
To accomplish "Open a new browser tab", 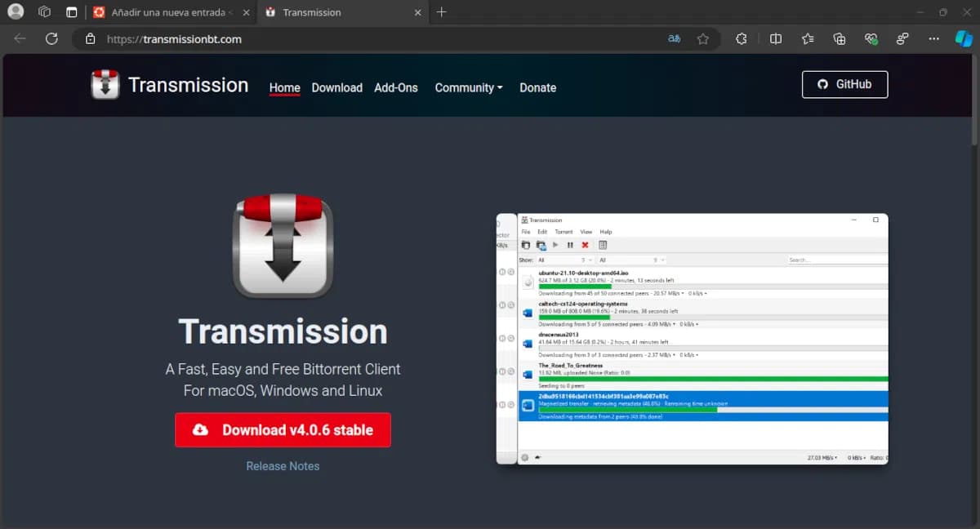I will tap(442, 12).
